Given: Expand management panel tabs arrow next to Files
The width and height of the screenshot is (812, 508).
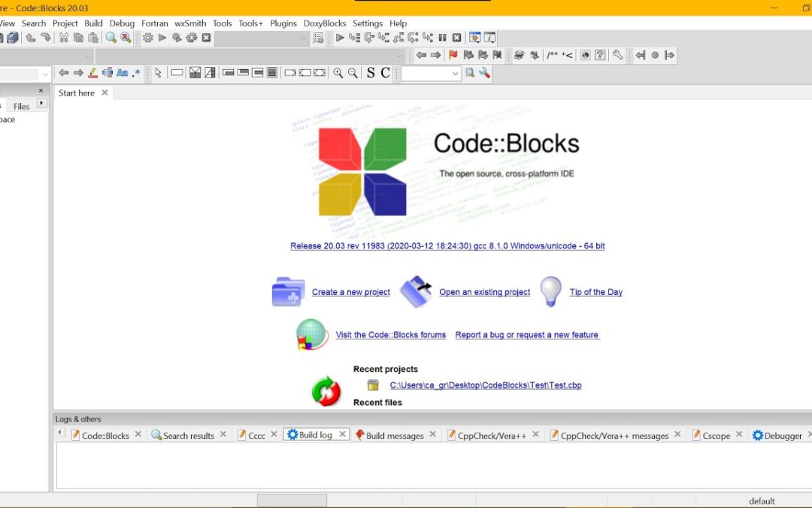Looking at the screenshot, I should (x=41, y=103).
